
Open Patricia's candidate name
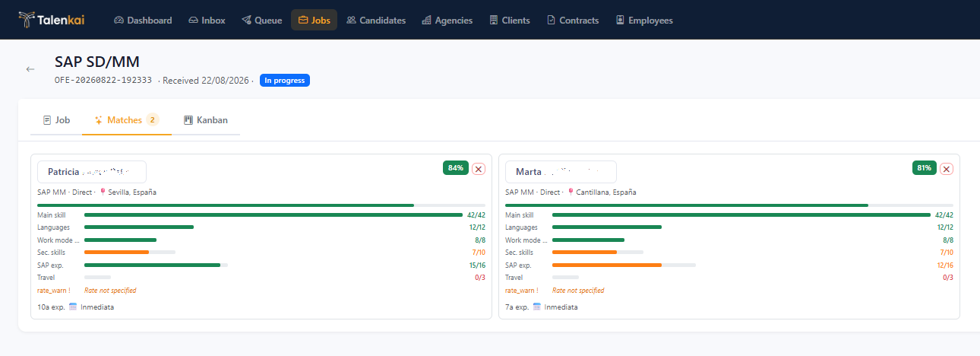tap(92, 171)
